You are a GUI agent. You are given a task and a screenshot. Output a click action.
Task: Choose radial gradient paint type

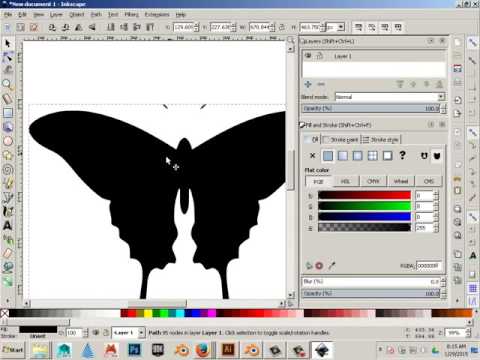pos(358,156)
